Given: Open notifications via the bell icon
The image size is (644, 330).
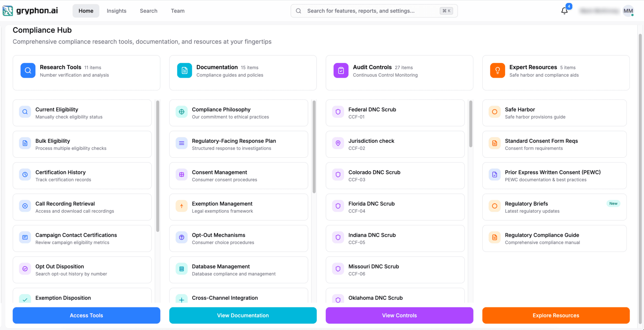Looking at the screenshot, I should click(564, 10).
